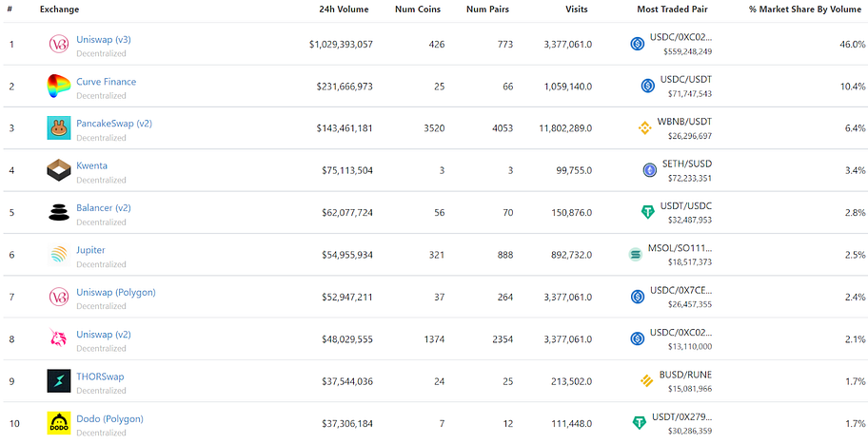
Task: Click the Balancer stacked stones logo
Action: click(59, 213)
